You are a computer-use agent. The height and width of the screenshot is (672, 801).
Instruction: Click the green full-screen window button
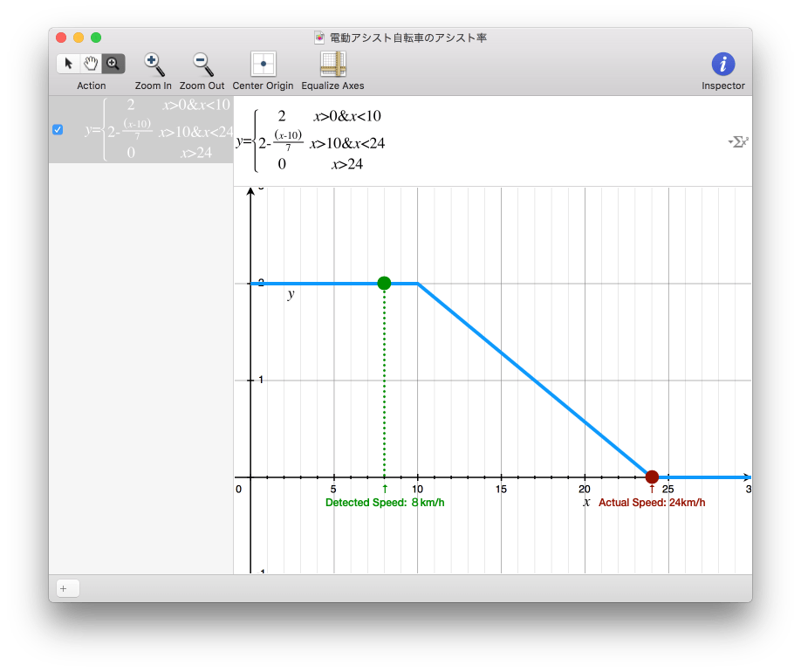coord(96,38)
